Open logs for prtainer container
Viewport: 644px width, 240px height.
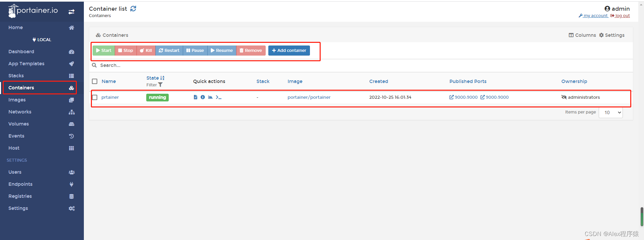[196, 97]
